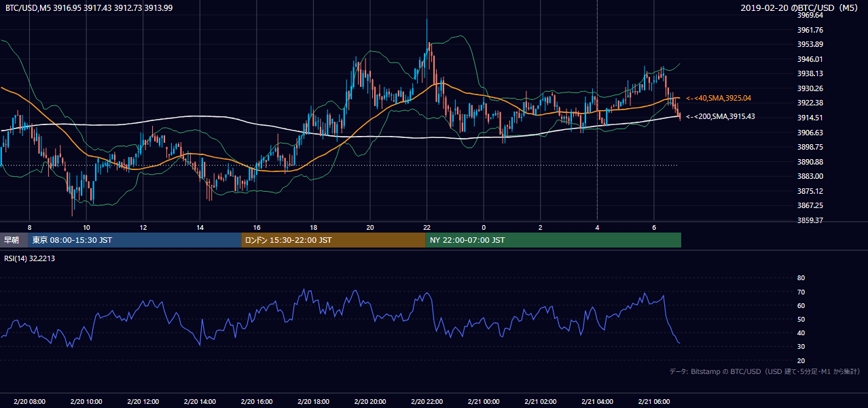Select the 東京 08:00-15:30 JST session bar
This screenshot has width=868, height=408.
[134, 240]
